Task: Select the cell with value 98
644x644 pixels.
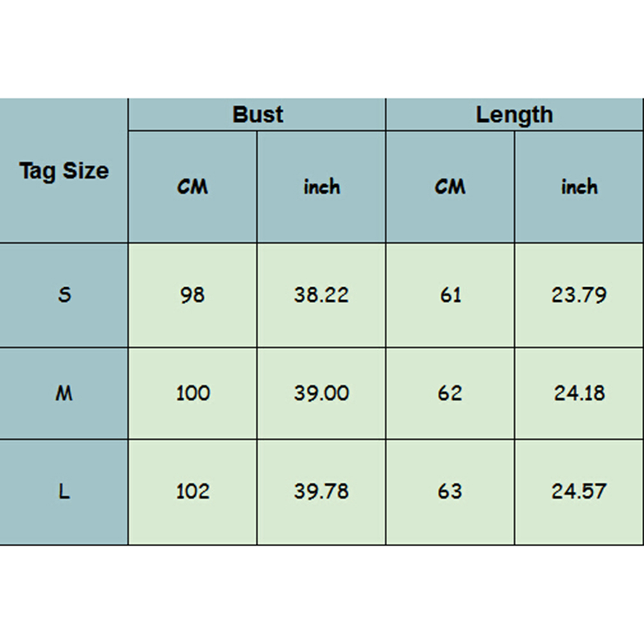Action: tap(192, 295)
